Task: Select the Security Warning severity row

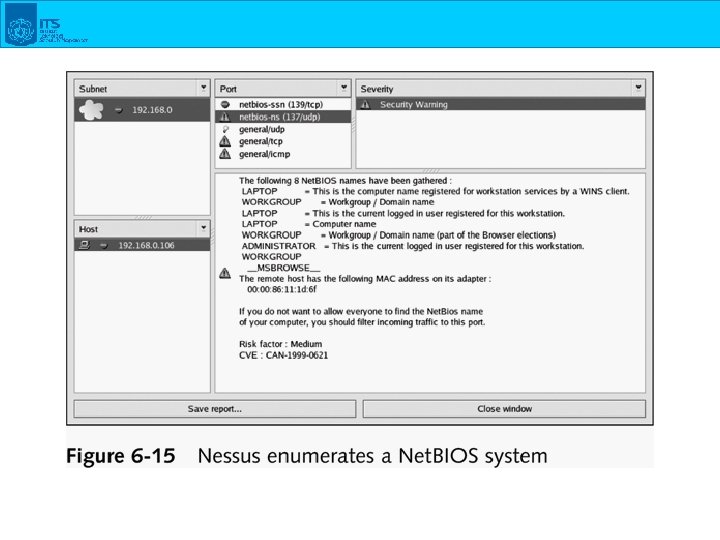Action: tap(501, 105)
